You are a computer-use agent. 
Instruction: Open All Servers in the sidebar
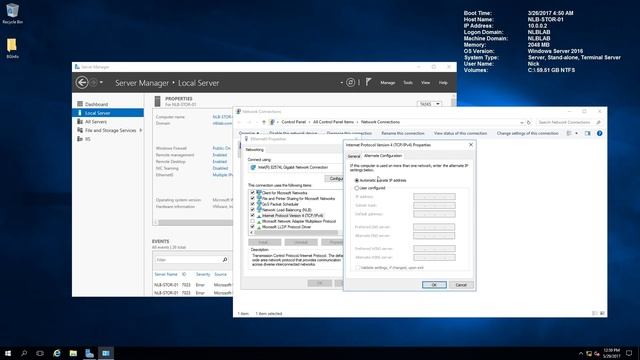click(x=96, y=122)
